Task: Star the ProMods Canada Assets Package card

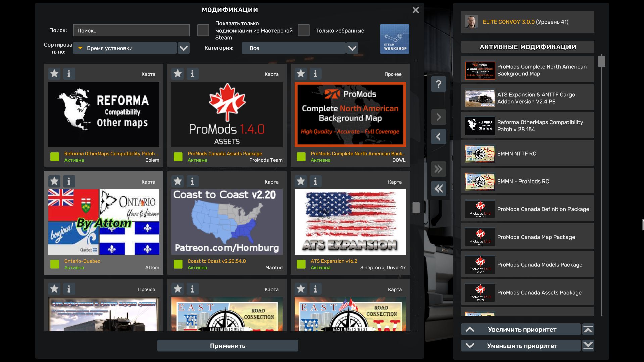Action: click(x=178, y=74)
